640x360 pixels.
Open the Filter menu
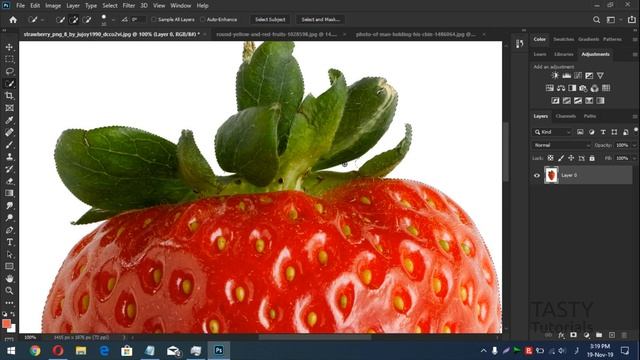coord(129,6)
